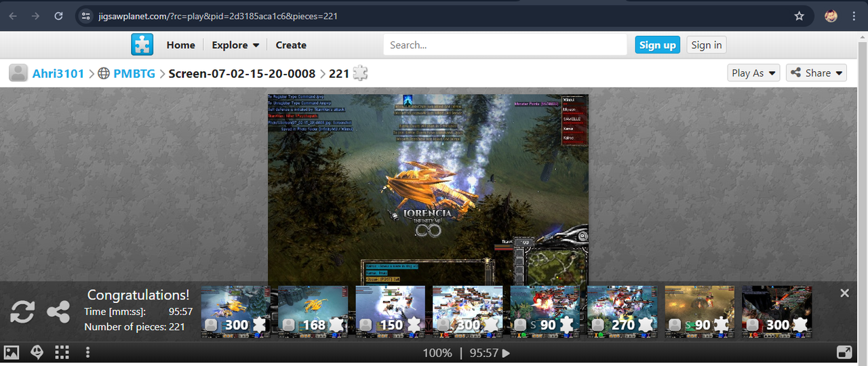This screenshot has width=868, height=366.
Task: Show the puzzle image preview icon
Action: pyautogui.click(x=11, y=352)
